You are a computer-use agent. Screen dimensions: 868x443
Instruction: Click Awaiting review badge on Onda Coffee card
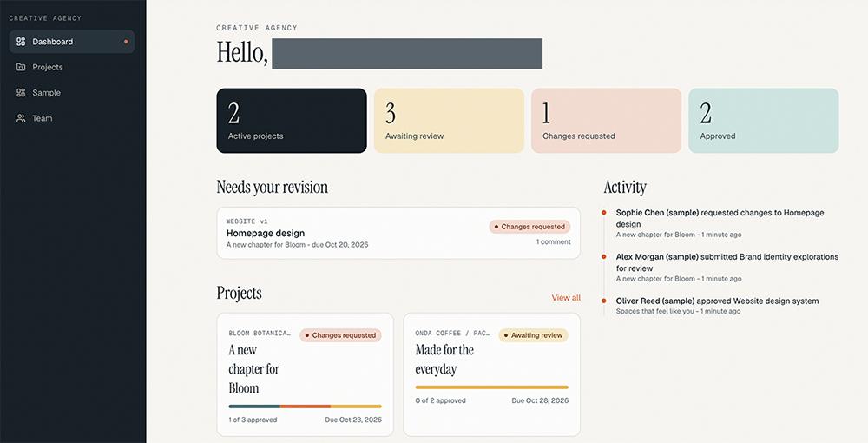(534, 335)
